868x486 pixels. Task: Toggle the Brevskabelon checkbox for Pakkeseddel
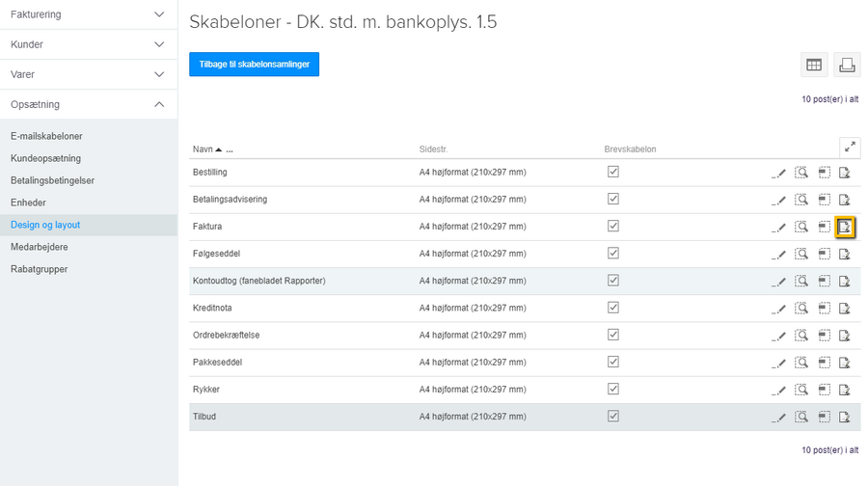613,362
